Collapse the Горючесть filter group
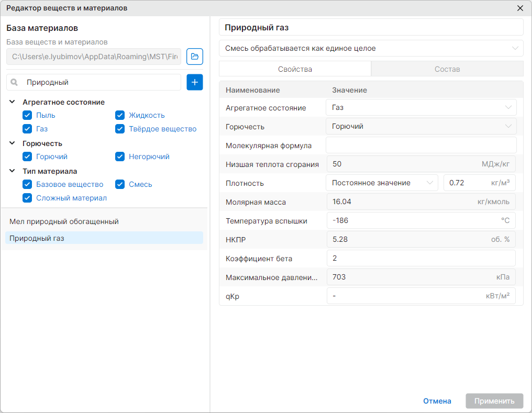Viewport: 532px width, 413px height. click(x=12, y=143)
